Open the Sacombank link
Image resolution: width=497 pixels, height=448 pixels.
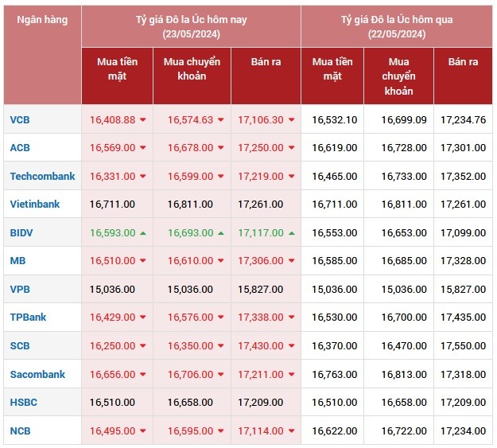pos(37,374)
